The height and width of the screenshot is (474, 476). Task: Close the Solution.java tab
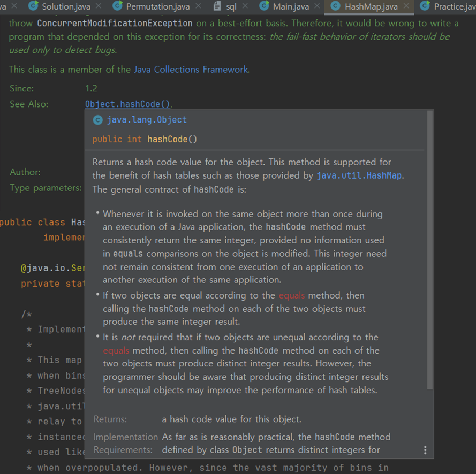tap(99, 6)
